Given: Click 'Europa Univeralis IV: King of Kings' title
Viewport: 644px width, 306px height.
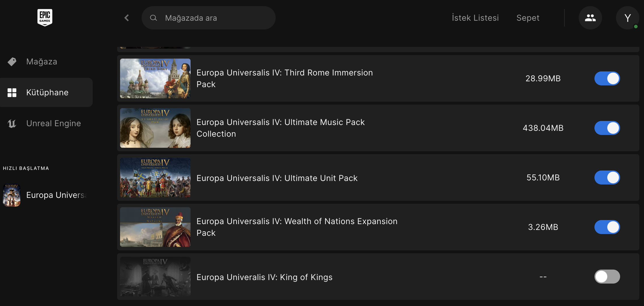Looking at the screenshot, I should coord(264,277).
